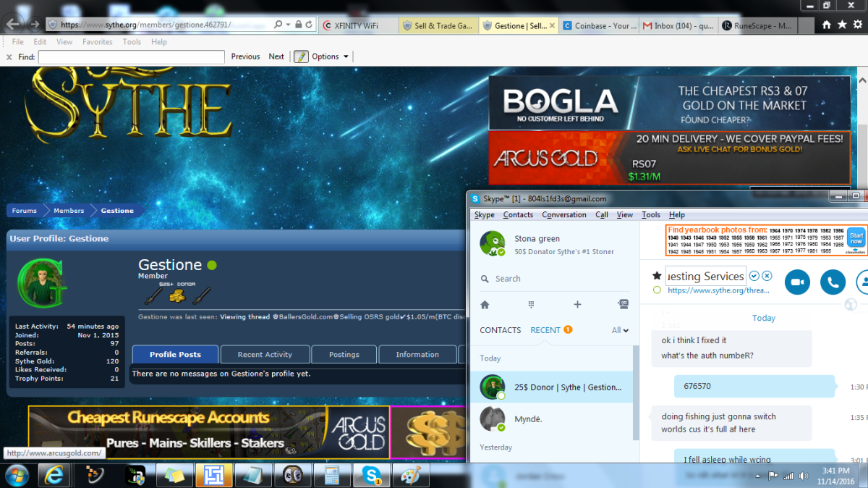Open the Call menu in Skype
The width and height of the screenshot is (868, 488).
pos(602,215)
